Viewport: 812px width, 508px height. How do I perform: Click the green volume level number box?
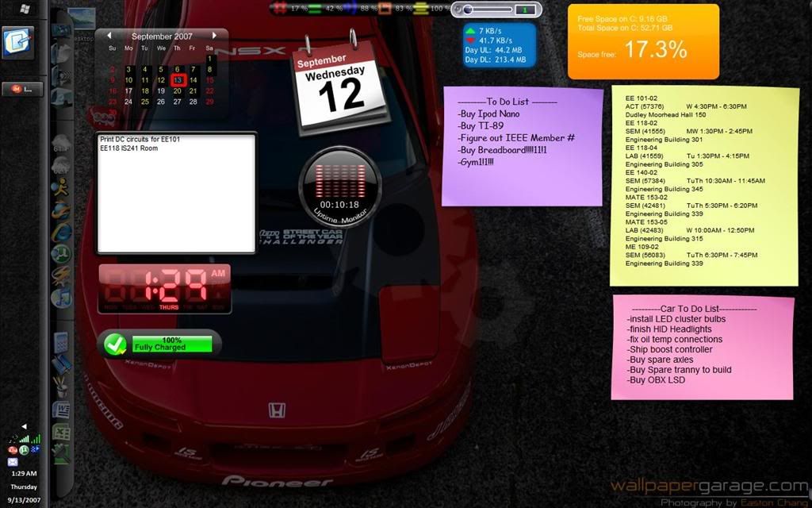pyautogui.click(x=526, y=10)
